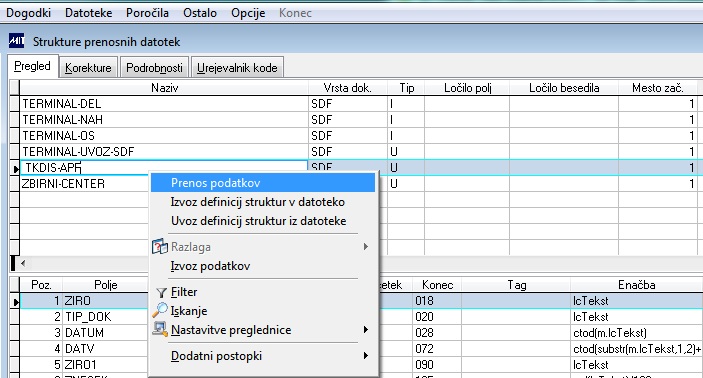This screenshot has height=378, width=703.
Task: Open the Dogodki menu
Action: [28, 13]
